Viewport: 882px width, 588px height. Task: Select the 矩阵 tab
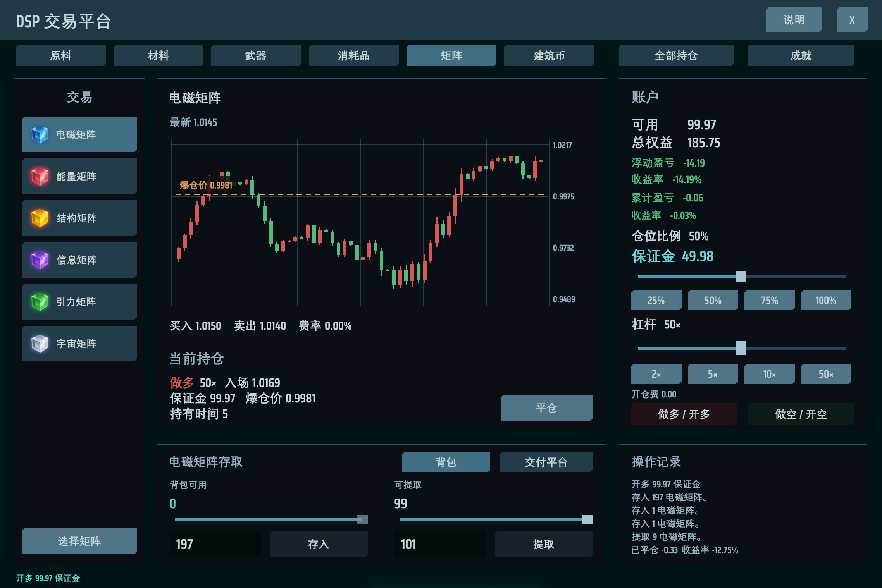click(451, 55)
